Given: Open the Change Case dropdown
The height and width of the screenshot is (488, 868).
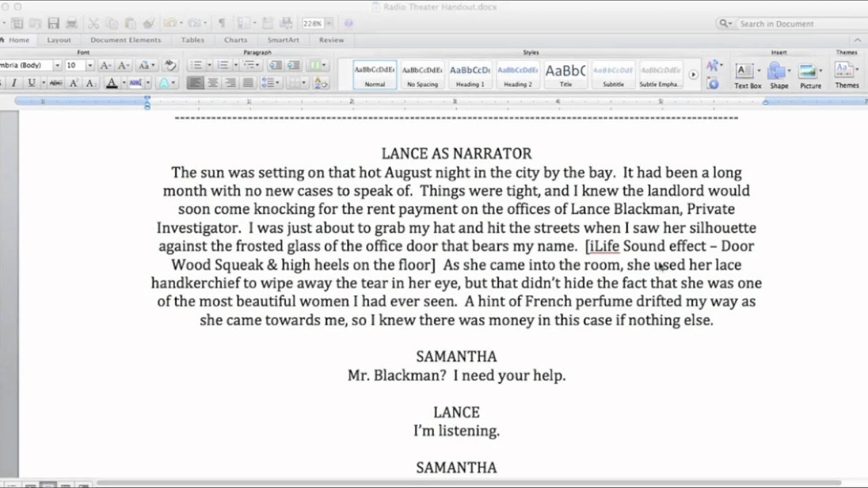Looking at the screenshot, I should [x=146, y=65].
